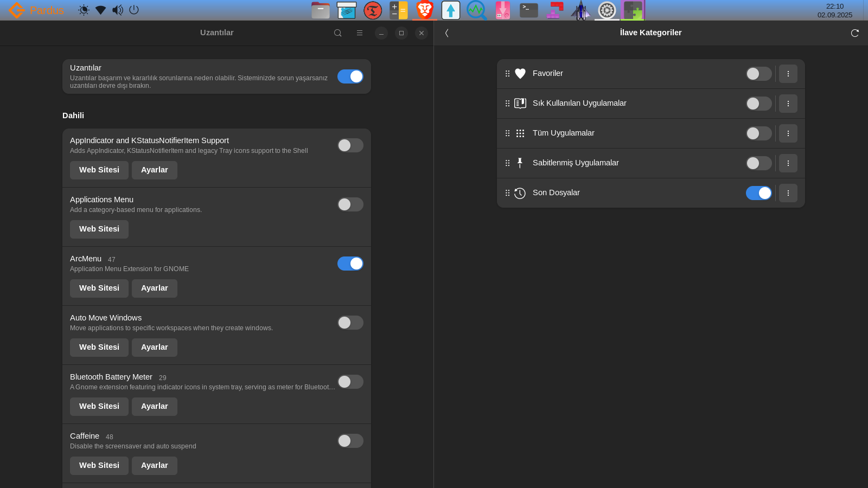Open the hamburger menu in Uzantılar window
This screenshot has height=488, width=868.
tap(359, 33)
